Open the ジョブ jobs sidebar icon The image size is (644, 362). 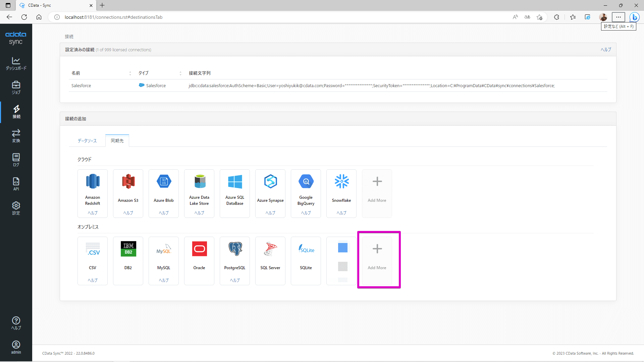tap(16, 87)
